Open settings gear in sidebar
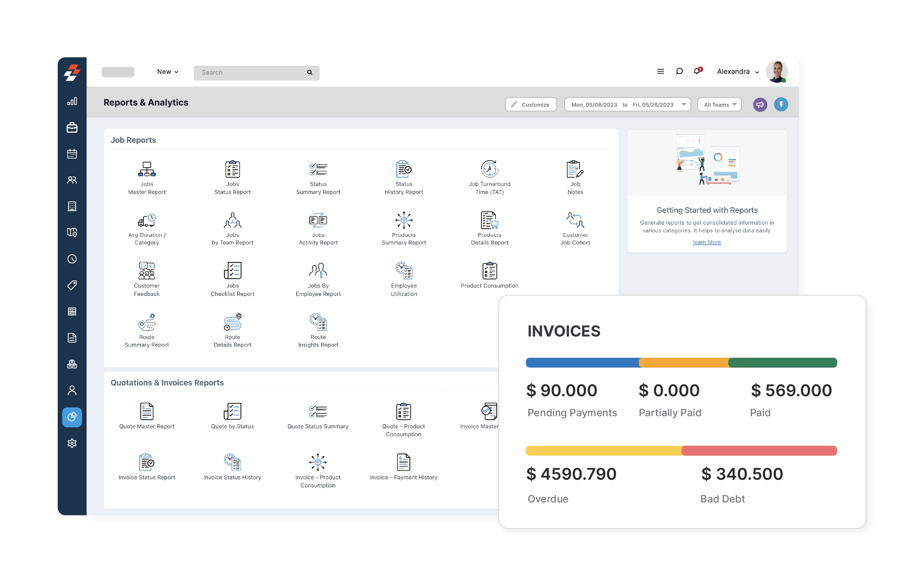 click(x=72, y=443)
